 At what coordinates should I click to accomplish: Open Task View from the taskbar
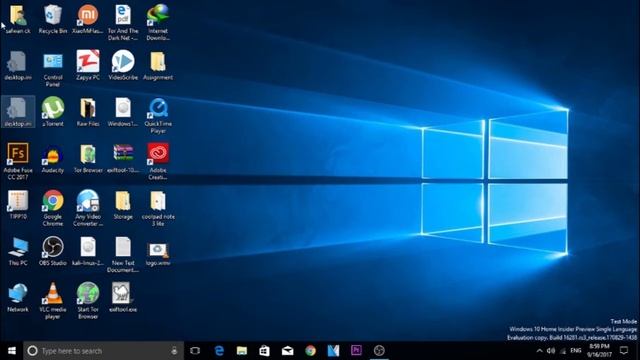(x=195, y=351)
